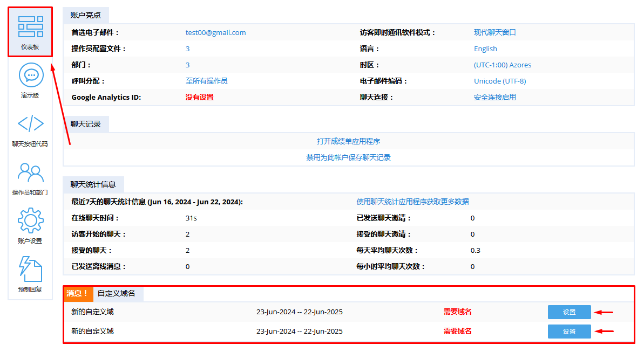Click 禁用为此帐户保存聊天记录 link
This screenshot has width=644, height=352.
point(348,157)
